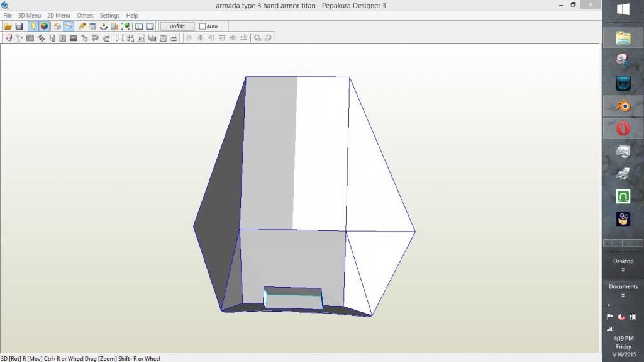The image size is (644, 362).
Task: Toggle the colored cube texture icon
Action: click(x=44, y=26)
